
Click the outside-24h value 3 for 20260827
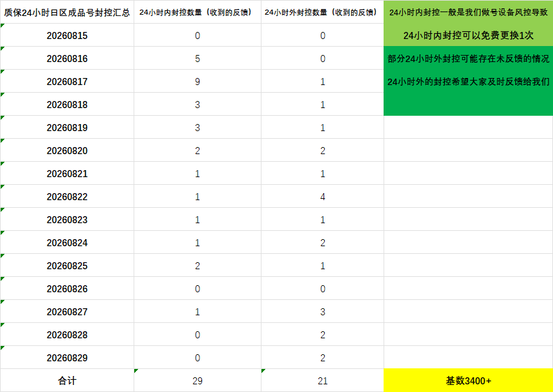click(x=322, y=311)
